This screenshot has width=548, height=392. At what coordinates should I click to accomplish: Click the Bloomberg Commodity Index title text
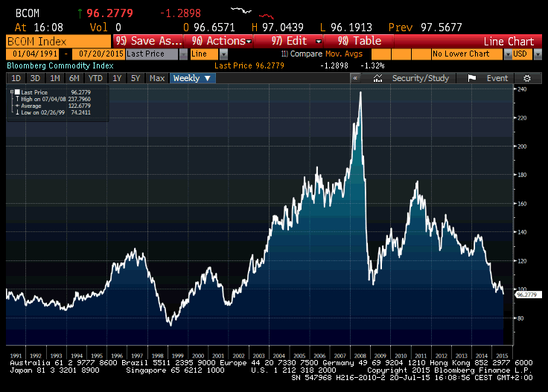click(x=60, y=65)
